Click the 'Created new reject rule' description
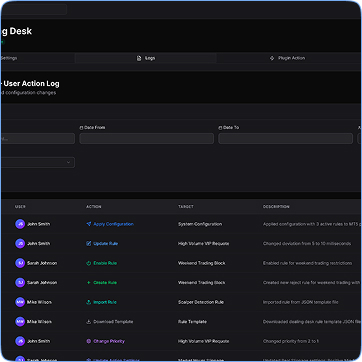The height and width of the screenshot is (362, 362). tap(312, 283)
